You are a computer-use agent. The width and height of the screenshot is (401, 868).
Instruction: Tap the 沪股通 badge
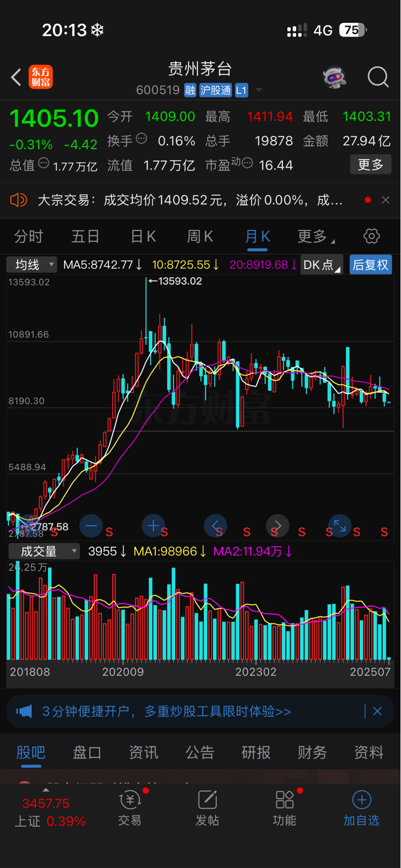[215, 90]
